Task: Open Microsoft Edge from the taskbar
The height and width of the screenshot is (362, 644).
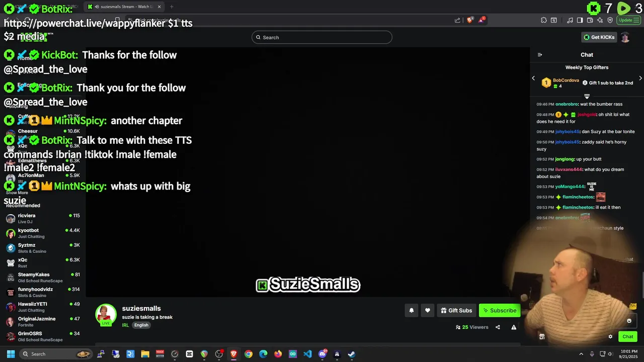Action: 263,354
